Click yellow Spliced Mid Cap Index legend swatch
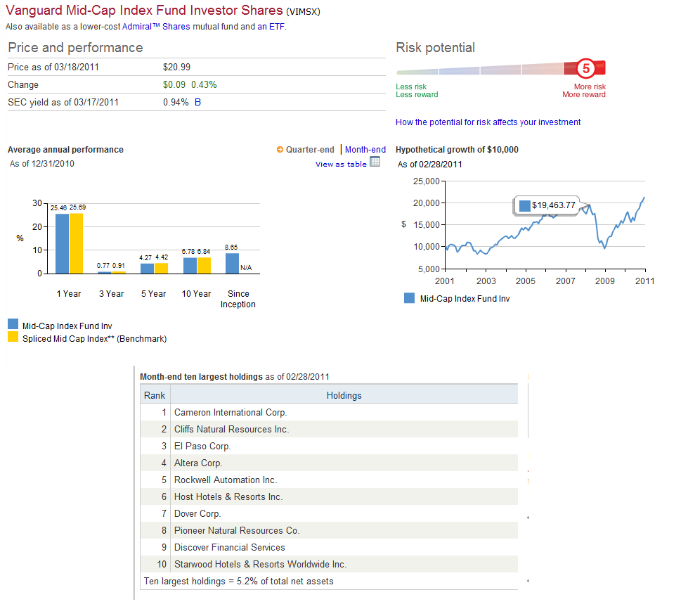The height and width of the screenshot is (616, 688). click(x=13, y=338)
